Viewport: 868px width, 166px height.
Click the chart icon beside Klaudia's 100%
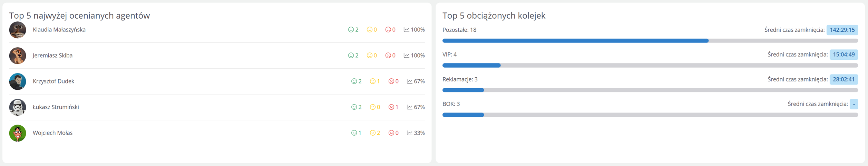pyautogui.click(x=406, y=30)
